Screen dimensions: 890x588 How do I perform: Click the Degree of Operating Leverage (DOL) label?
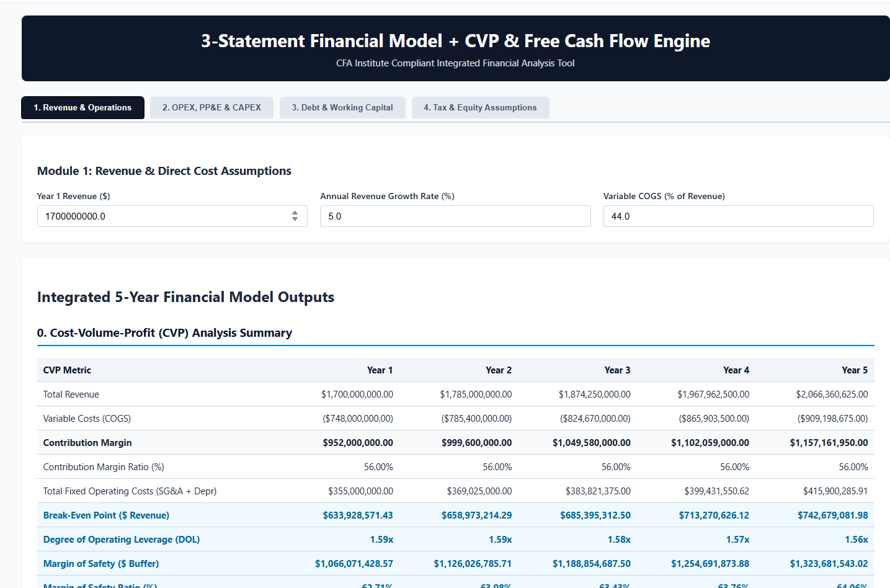point(122,540)
